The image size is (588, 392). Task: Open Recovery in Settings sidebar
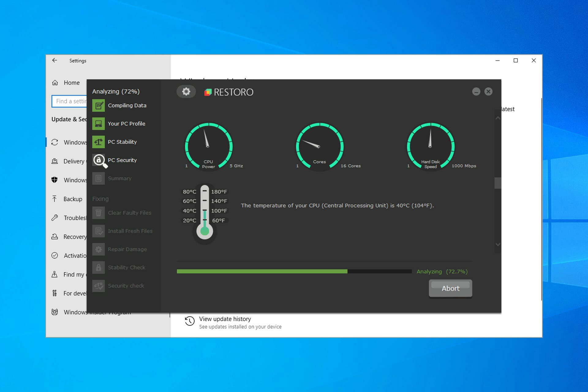tap(69, 237)
